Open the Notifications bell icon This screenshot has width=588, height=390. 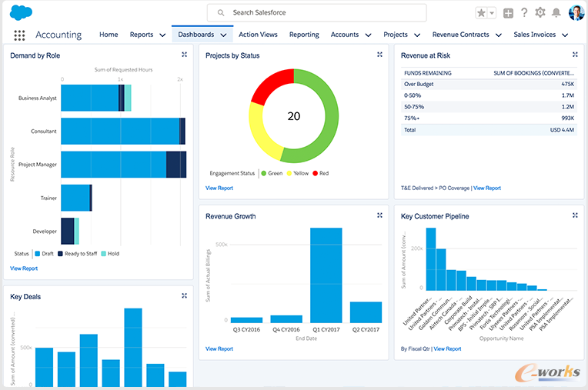tap(556, 13)
